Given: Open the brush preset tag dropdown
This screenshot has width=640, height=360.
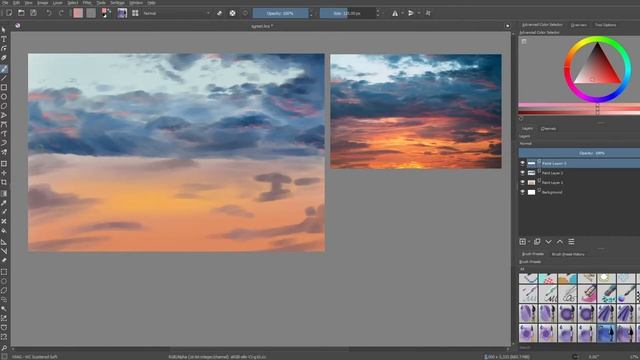Looking at the screenshot, I should coord(579,269).
